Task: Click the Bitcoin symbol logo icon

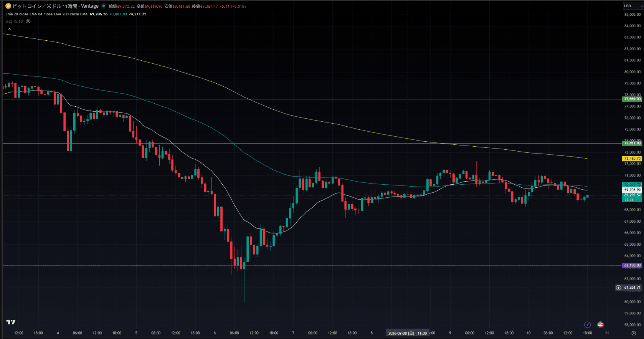Action: pyautogui.click(x=8, y=6)
